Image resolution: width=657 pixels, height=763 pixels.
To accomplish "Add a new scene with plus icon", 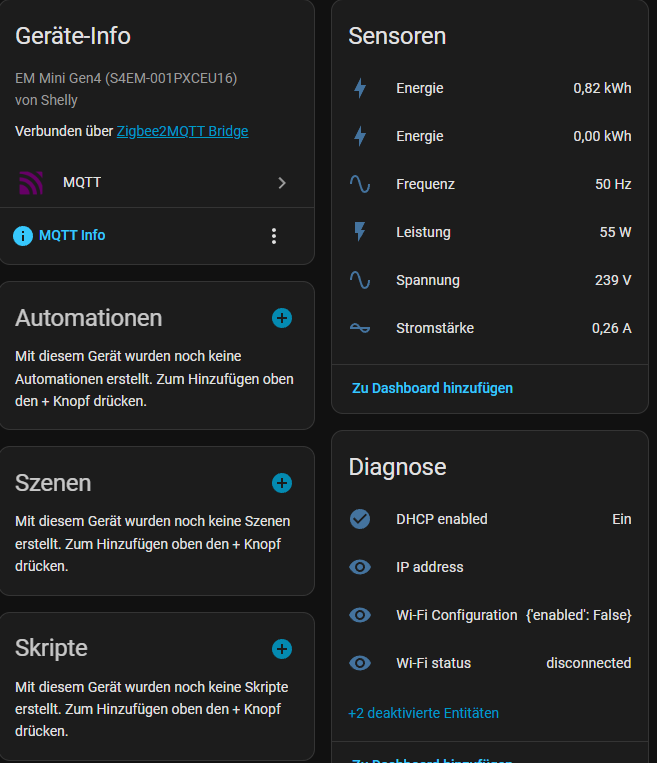I will [x=282, y=483].
